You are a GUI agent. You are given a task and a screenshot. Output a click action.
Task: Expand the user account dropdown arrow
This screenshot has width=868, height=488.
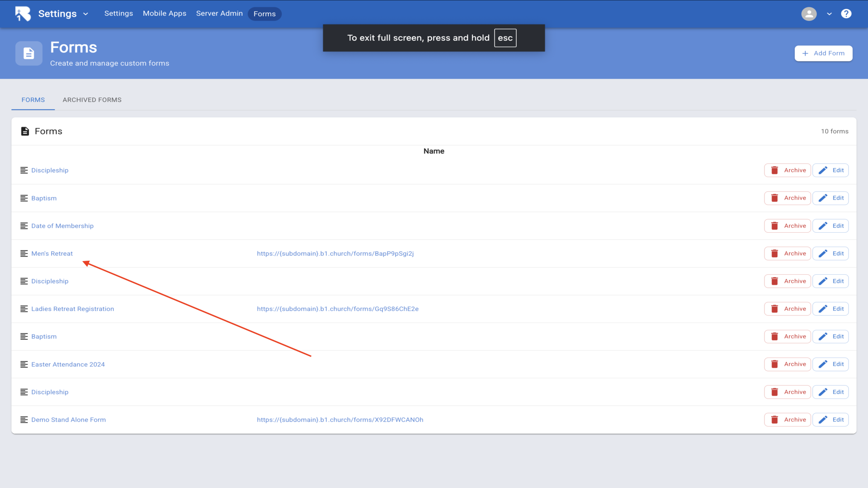point(829,14)
